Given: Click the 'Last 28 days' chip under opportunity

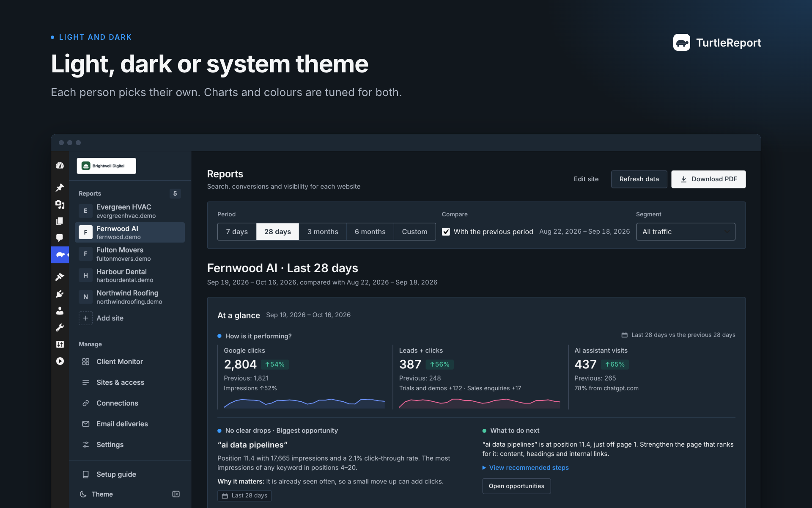Looking at the screenshot, I should pos(244,495).
